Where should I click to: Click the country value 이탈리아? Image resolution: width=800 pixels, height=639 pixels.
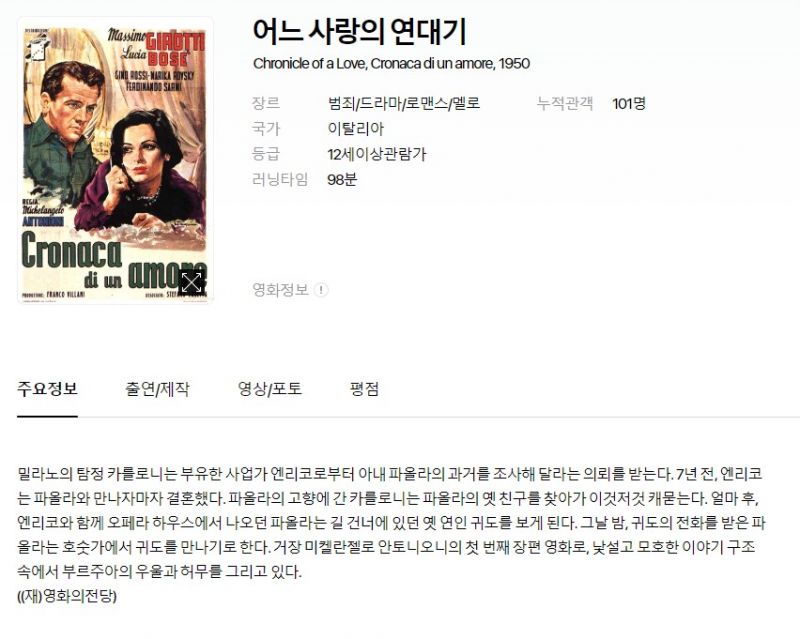(x=356, y=129)
